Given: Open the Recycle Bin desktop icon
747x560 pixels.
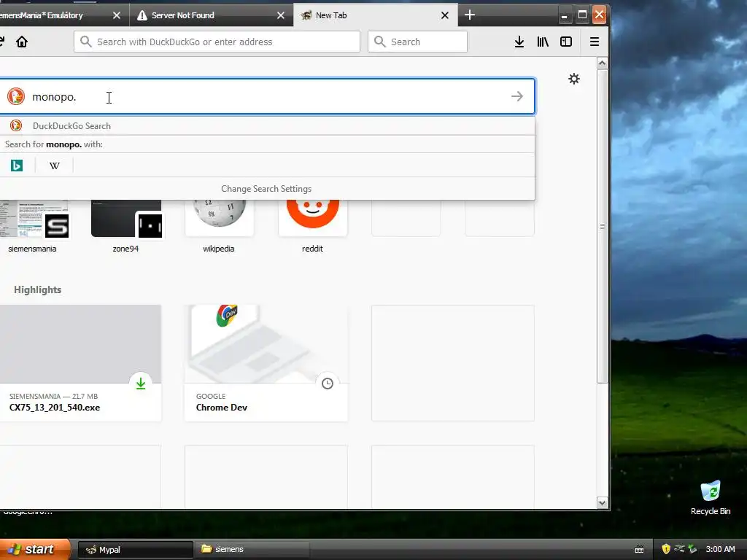Looking at the screenshot, I should point(711,497).
